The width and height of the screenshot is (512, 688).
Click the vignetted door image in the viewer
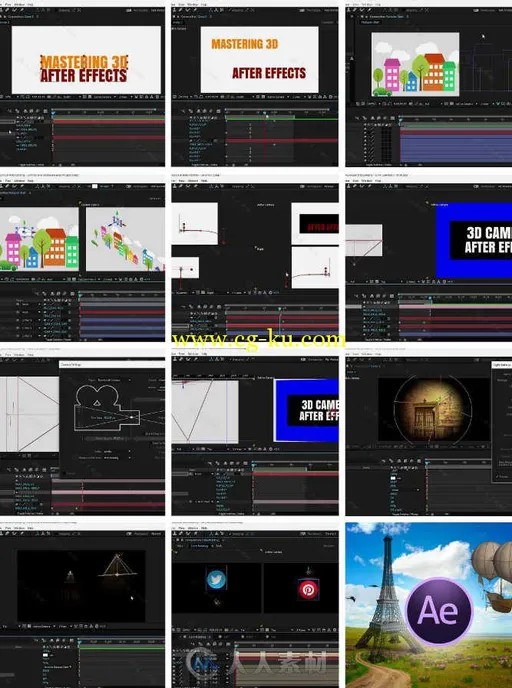tap(433, 409)
